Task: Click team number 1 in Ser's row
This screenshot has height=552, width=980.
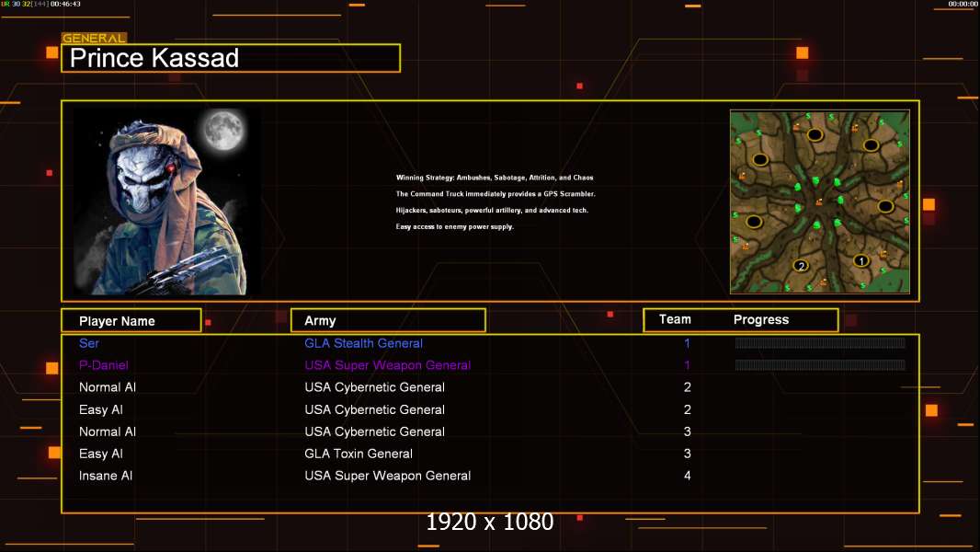Action: [687, 343]
